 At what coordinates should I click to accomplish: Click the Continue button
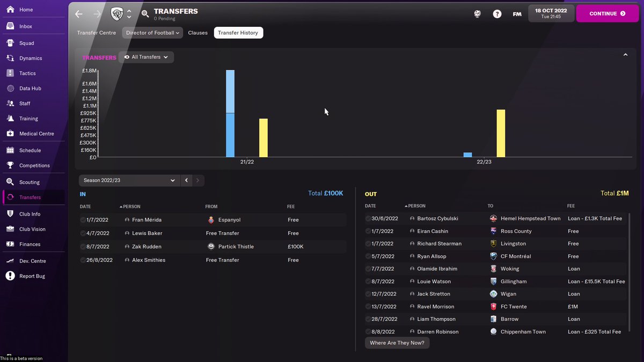608,13
